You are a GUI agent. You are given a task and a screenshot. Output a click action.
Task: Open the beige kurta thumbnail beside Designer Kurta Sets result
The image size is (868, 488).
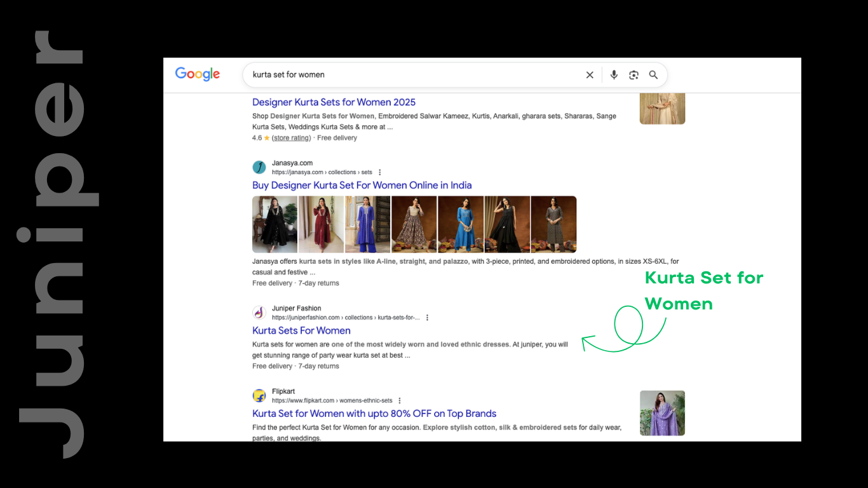pos(662,107)
